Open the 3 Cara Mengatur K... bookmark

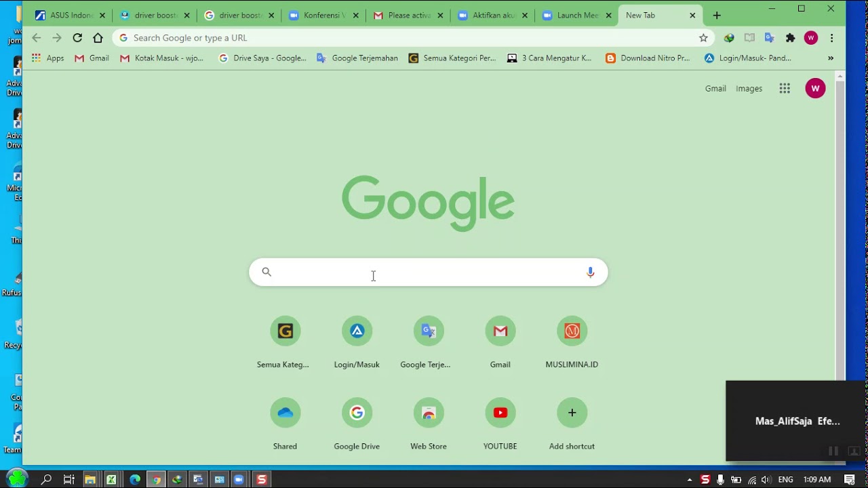(x=549, y=58)
